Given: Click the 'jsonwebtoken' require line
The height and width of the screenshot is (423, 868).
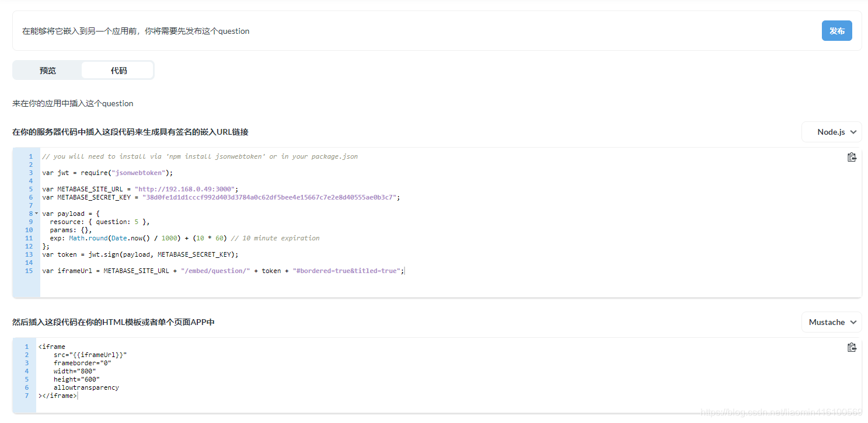Looking at the screenshot, I should [107, 173].
